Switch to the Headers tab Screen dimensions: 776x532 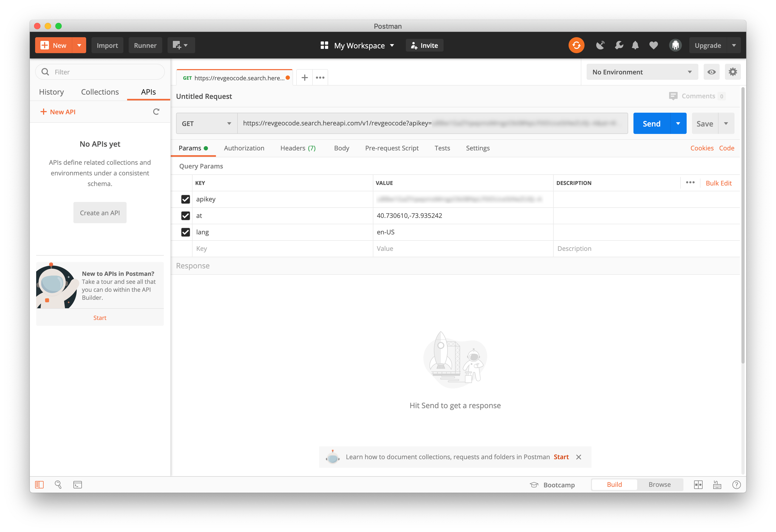[x=298, y=148]
